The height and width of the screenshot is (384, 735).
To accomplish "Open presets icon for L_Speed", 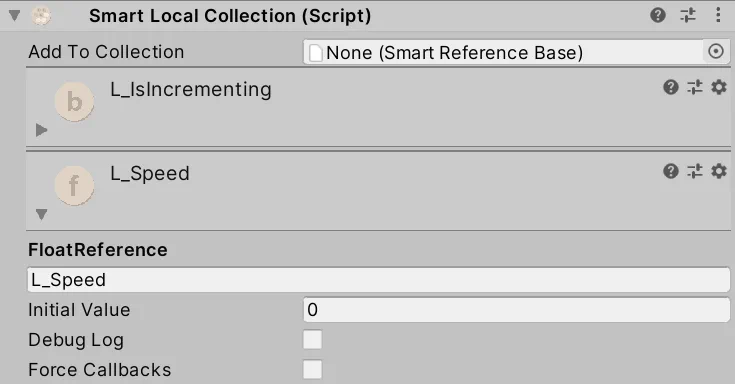I will pyautogui.click(x=695, y=171).
